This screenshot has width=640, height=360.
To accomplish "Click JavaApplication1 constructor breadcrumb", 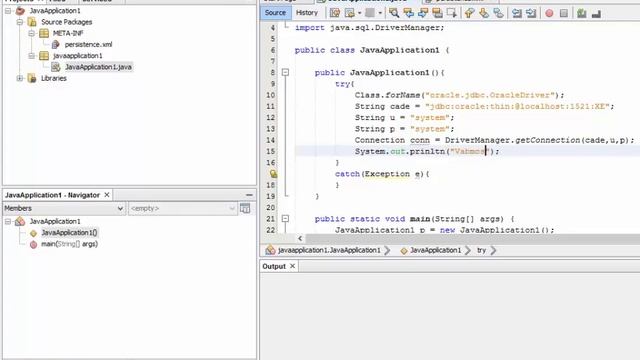I will coord(435,250).
